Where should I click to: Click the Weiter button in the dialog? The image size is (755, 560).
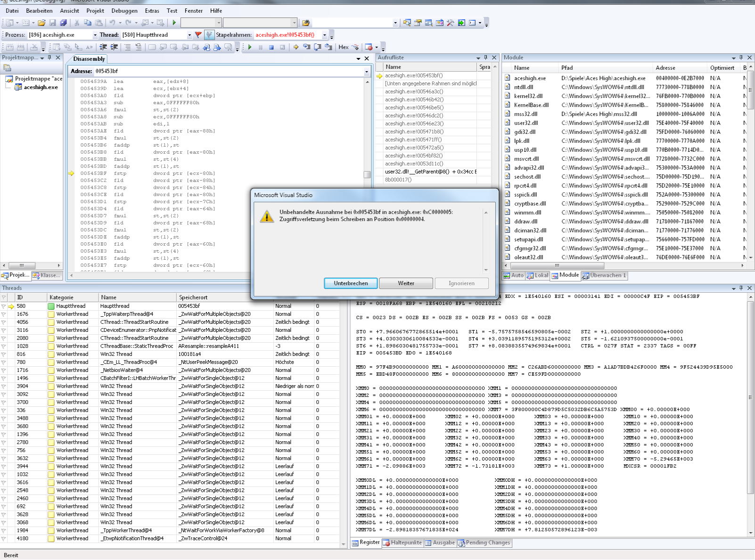[x=406, y=283]
